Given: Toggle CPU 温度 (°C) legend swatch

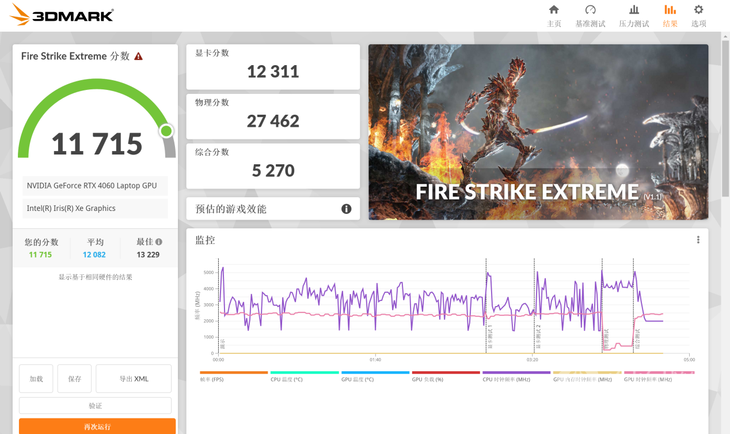Looking at the screenshot, I should pos(304,373).
